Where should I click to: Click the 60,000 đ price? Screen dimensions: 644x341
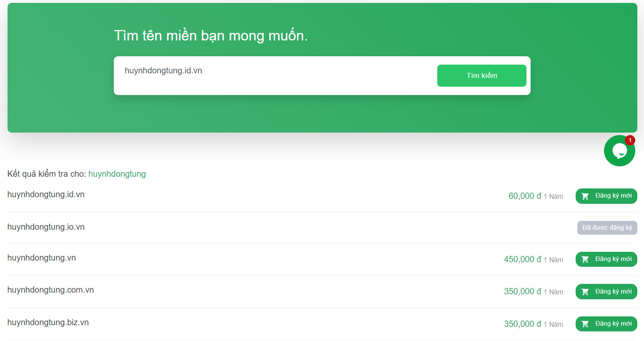525,196
